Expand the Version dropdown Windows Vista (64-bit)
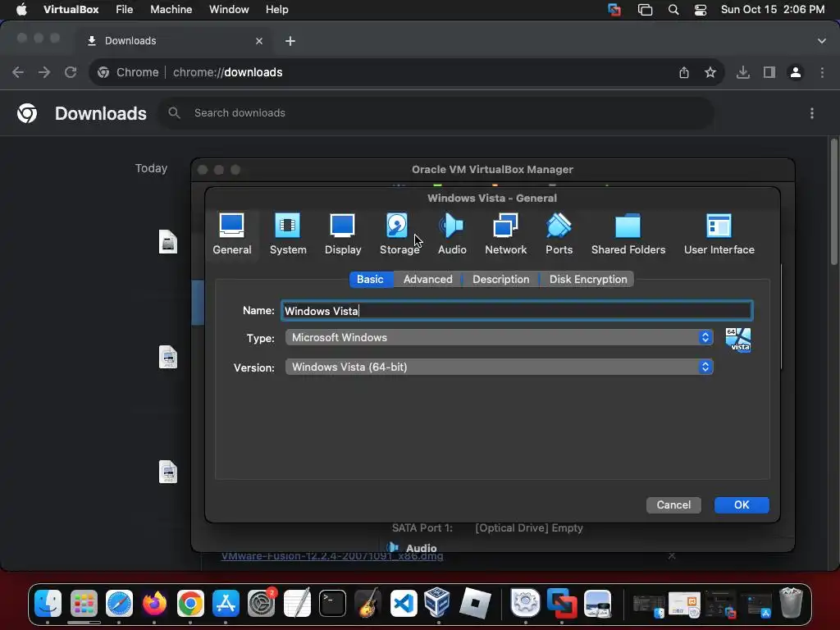 [x=500, y=367]
